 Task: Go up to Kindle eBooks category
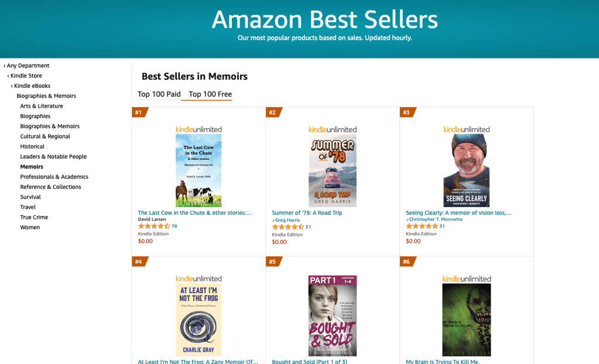pos(32,86)
